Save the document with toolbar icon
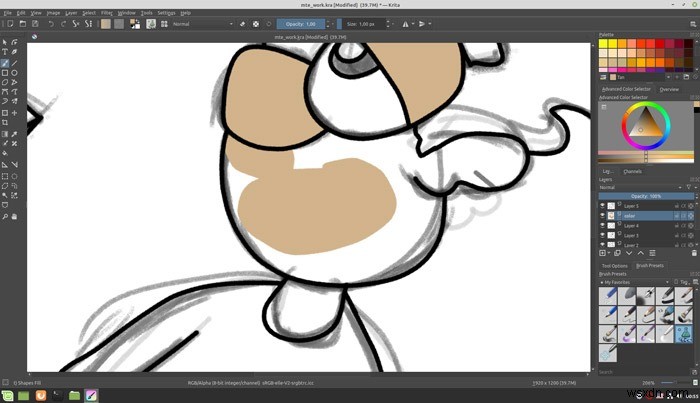Viewport: 700px width, 403px height. tap(35, 24)
